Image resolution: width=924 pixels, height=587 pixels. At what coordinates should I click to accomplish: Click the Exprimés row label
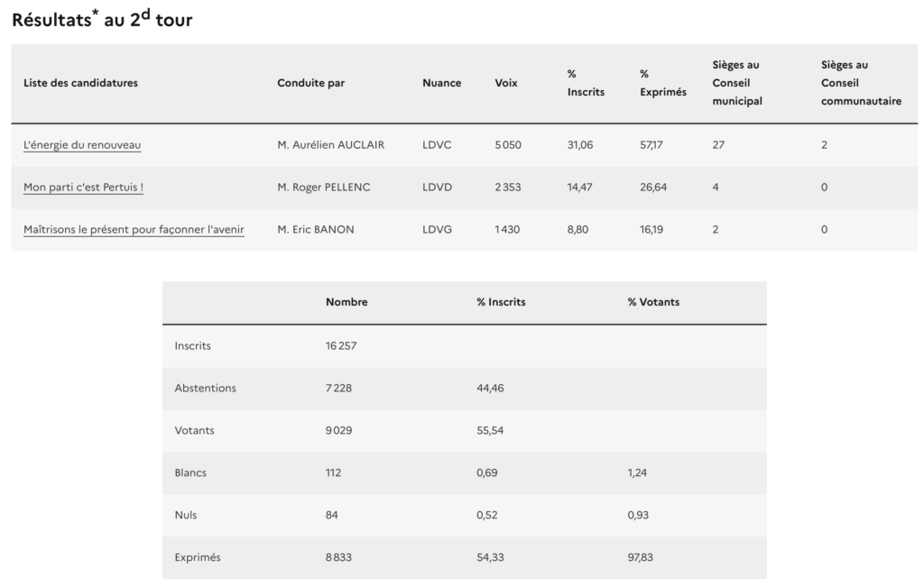197,557
